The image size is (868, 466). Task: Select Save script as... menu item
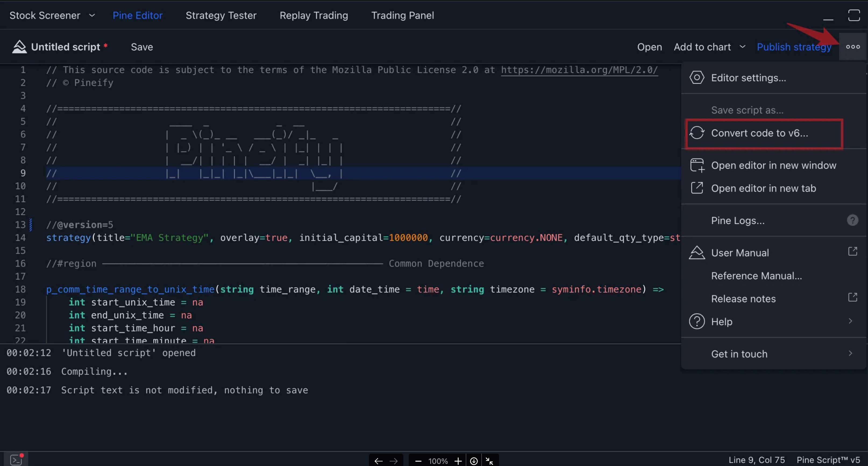[774, 110]
